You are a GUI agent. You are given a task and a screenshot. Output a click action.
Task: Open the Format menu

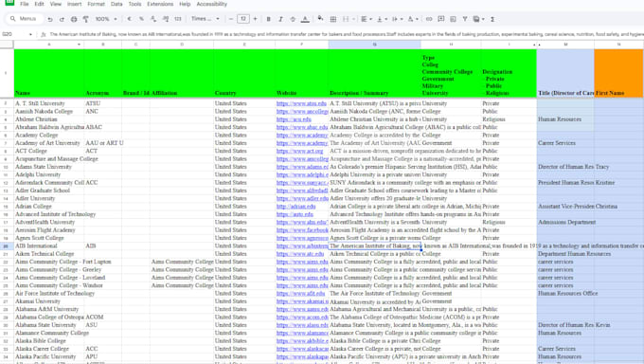click(96, 4)
